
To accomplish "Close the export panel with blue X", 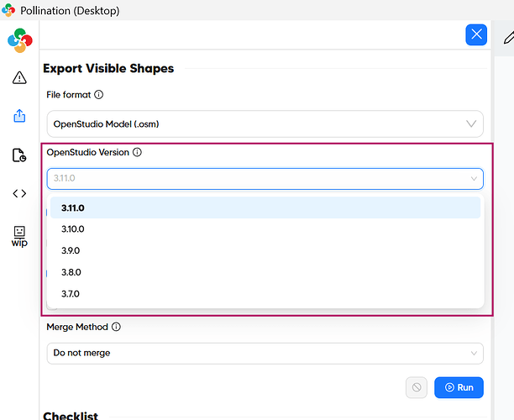I will pos(476,34).
